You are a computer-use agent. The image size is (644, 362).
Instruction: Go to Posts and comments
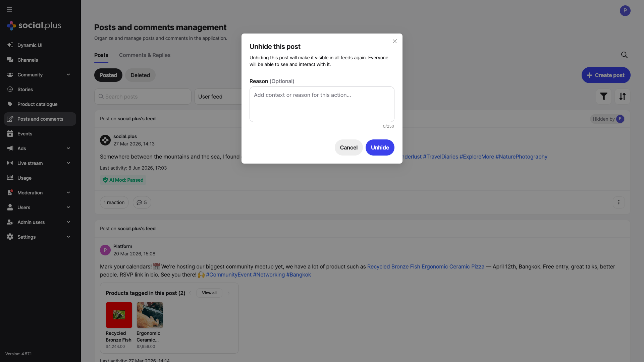(x=40, y=119)
